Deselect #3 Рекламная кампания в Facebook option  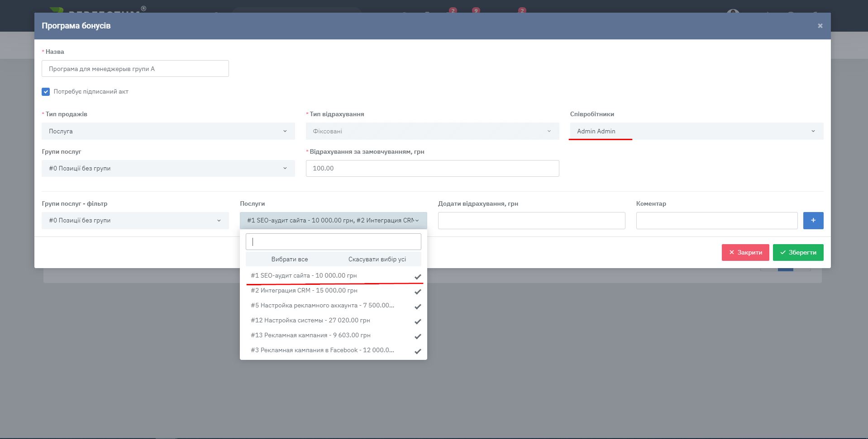tap(334, 350)
